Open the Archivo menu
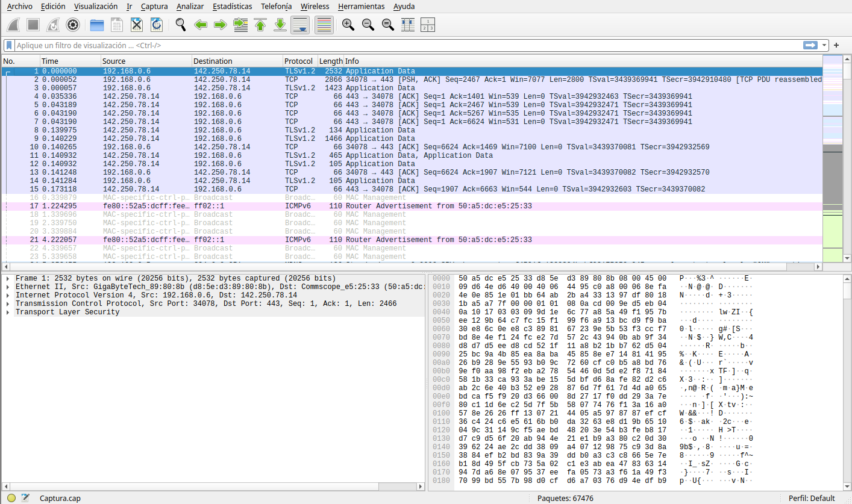This screenshot has width=852, height=504. pos(19,6)
